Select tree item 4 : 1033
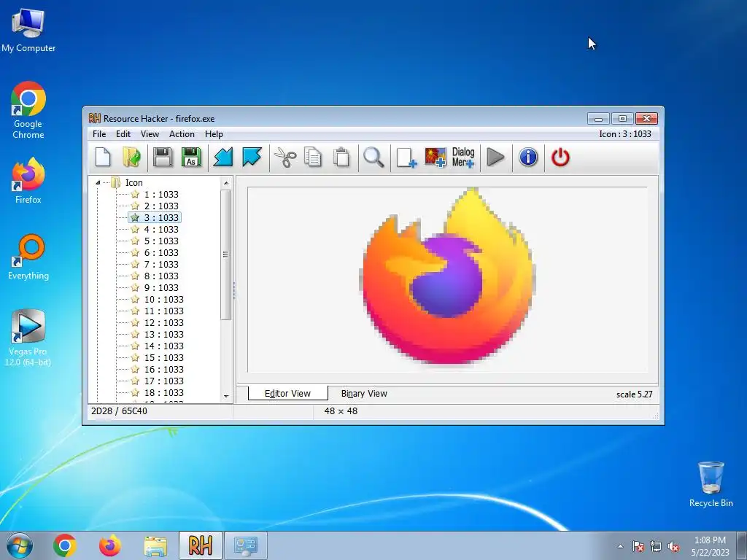747x560 pixels. click(x=161, y=230)
